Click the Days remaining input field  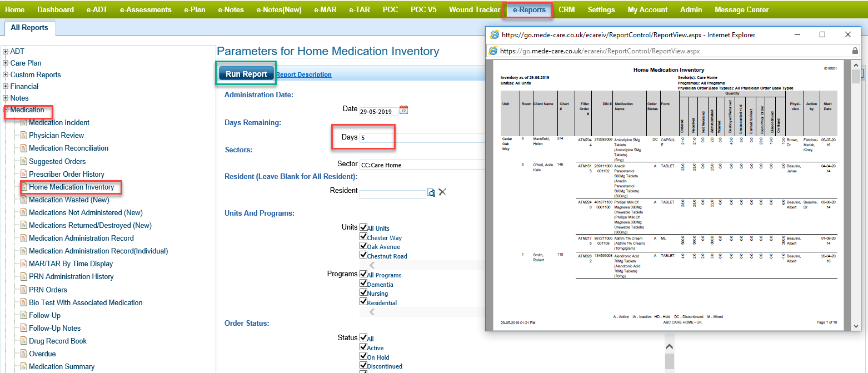[422, 138]
